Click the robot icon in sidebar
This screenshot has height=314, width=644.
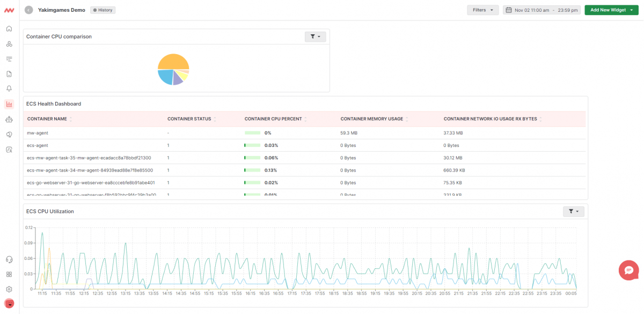click(x=9, y=119)
